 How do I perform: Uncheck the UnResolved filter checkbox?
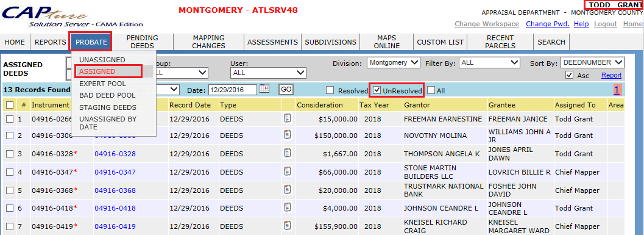tap(377, 90)
